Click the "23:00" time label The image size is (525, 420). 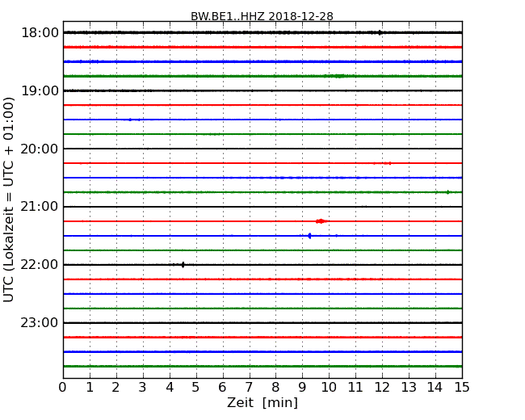[x=40, y=323]
